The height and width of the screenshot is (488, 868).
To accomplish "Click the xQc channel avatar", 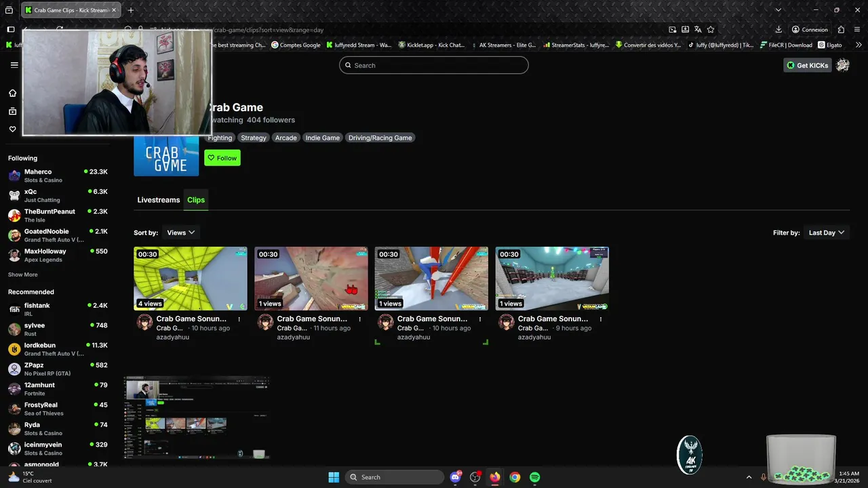I will point(14,195).
